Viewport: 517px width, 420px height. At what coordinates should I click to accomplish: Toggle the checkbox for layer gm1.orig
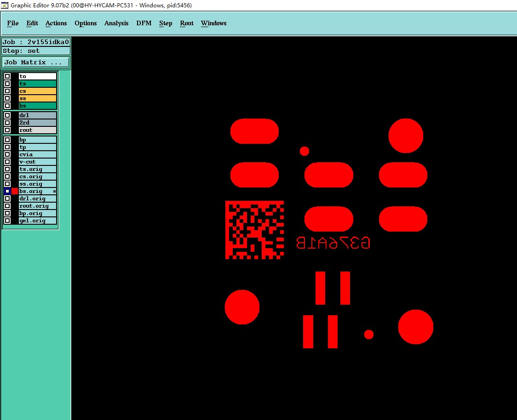[7, 221]
